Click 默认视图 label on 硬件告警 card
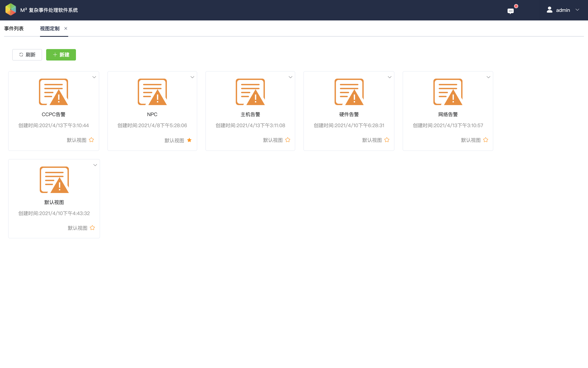 [372, 140]
